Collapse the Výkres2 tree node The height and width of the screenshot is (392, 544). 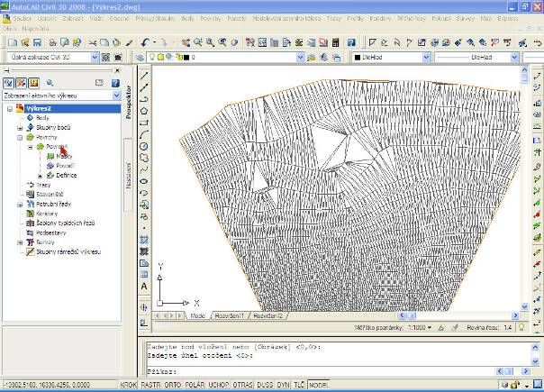coord(10,109)
